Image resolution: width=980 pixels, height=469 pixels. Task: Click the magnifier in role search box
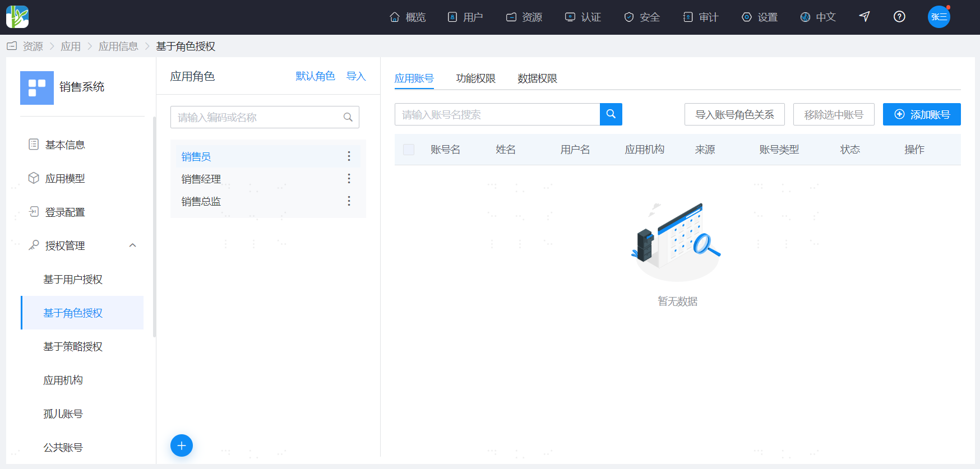pyautogui.click(x=348, y=117)
